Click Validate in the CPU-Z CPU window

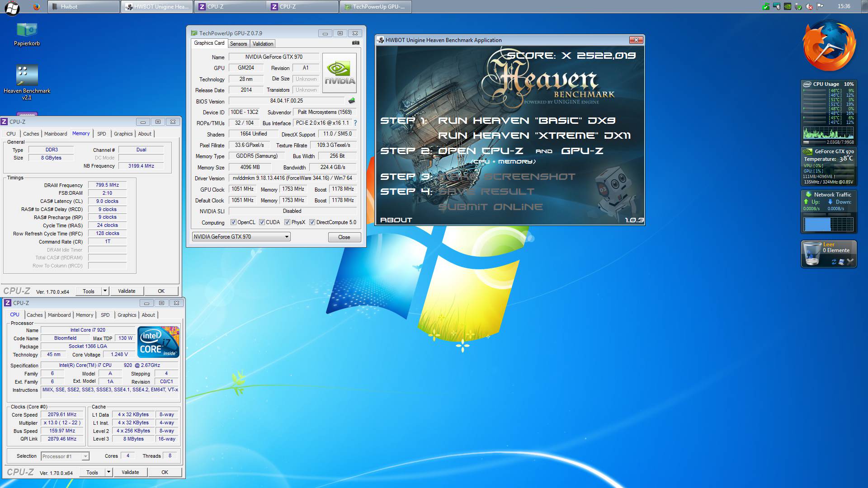[x=130, y=472]
